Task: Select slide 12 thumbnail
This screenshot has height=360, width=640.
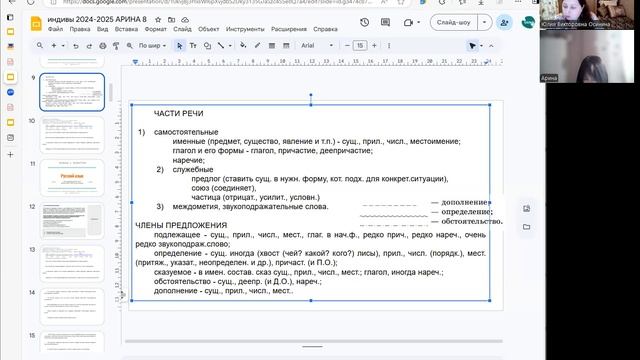Action: click(x=72, y=221)
